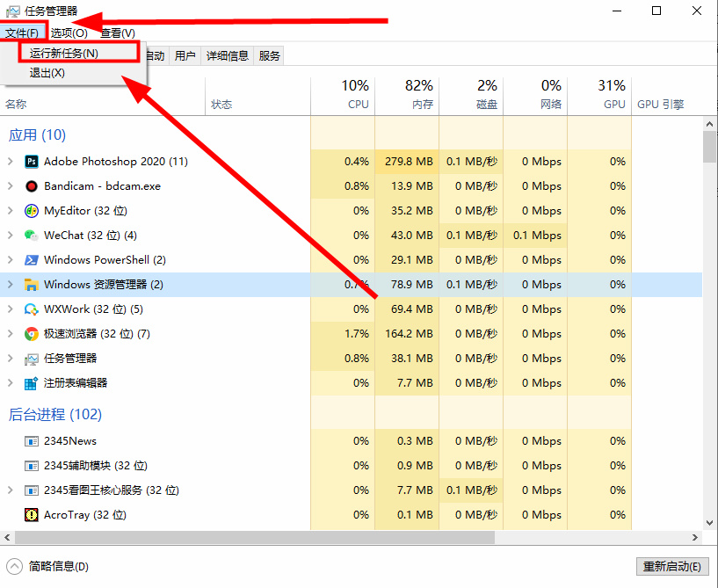
Task: Click the Bandicam icon in the app list
Action: point(30,185)
